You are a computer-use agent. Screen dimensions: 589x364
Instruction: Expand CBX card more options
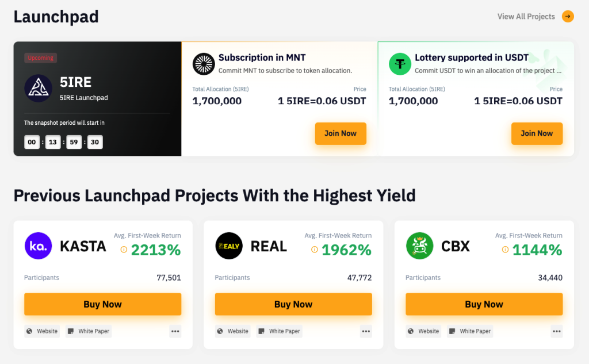coord(557,331)
